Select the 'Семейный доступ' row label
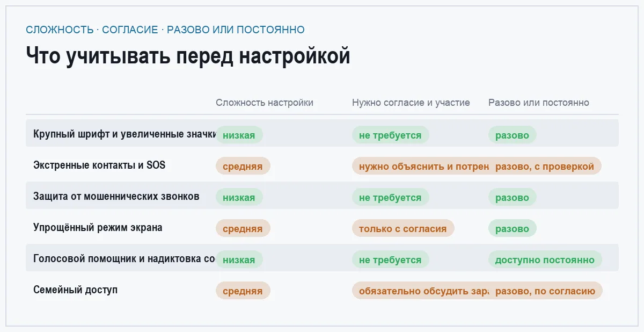The height and width of the screenshot is (332, 644). tap(75, 290)
